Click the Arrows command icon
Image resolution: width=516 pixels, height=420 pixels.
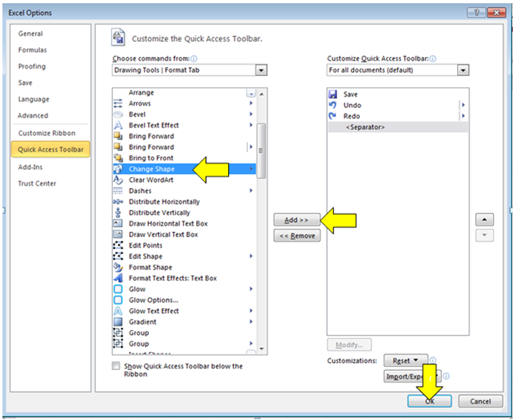(118, 103)
